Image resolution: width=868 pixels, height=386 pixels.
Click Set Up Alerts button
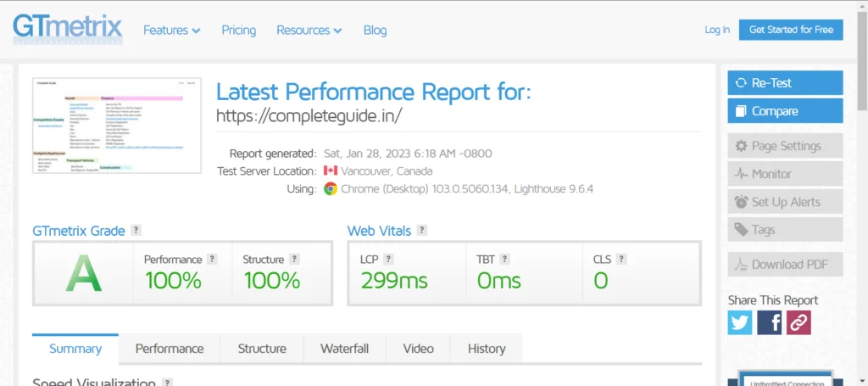tap(785, 202)
